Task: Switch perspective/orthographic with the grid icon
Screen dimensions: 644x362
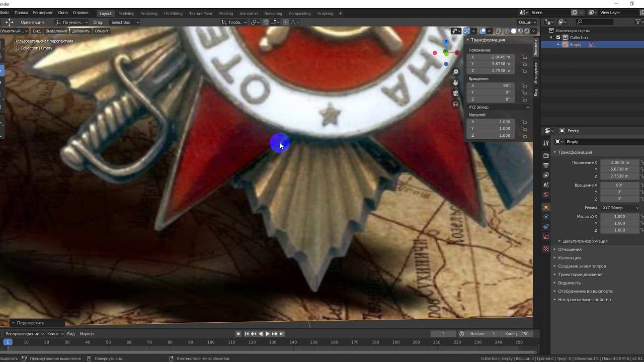Action: click(x=455, y=104)
